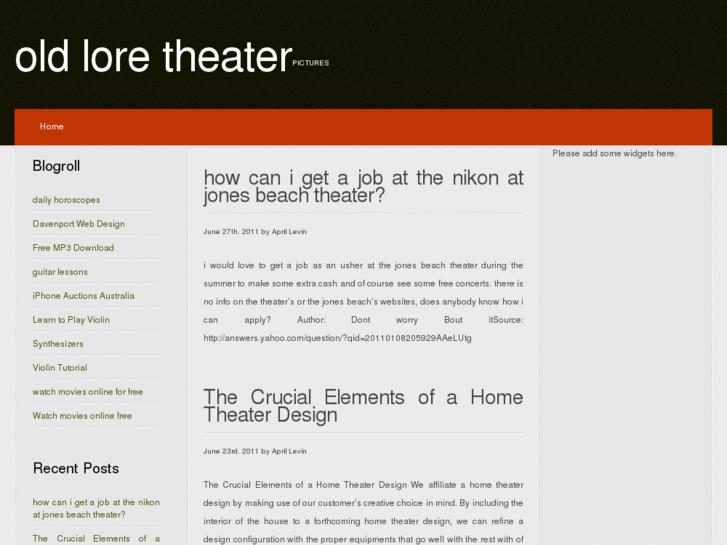This screenshot has height=545, width=727.
Task: Click the 'June 27th, 2011 by April Levin' byline
Action: [255, 232]
